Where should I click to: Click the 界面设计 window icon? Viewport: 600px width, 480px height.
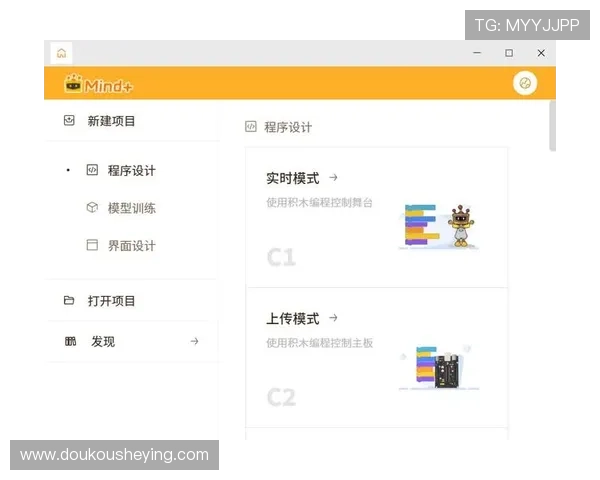pos(92,245)
